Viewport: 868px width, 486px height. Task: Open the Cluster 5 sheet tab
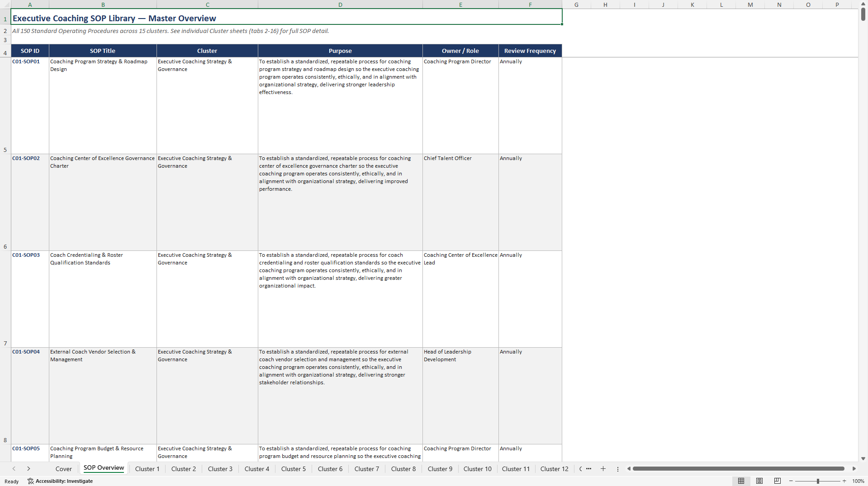tap(294, 469)
